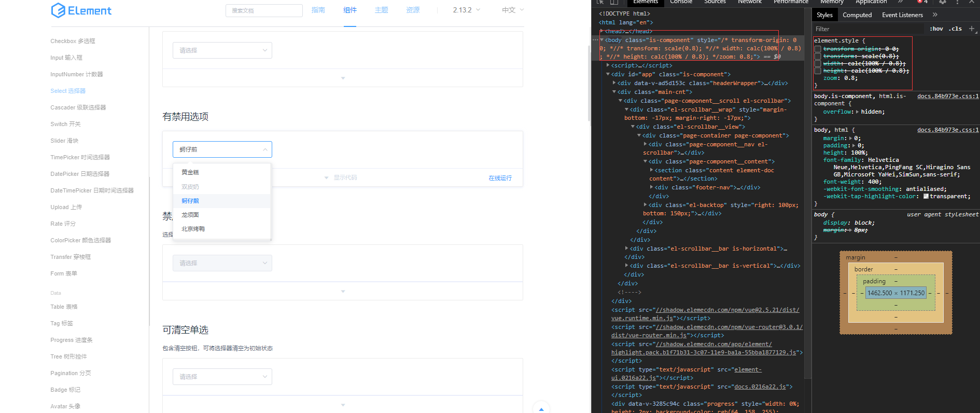
Task: Click the back-to-top arrow button
Action: (x=541, y=408)
